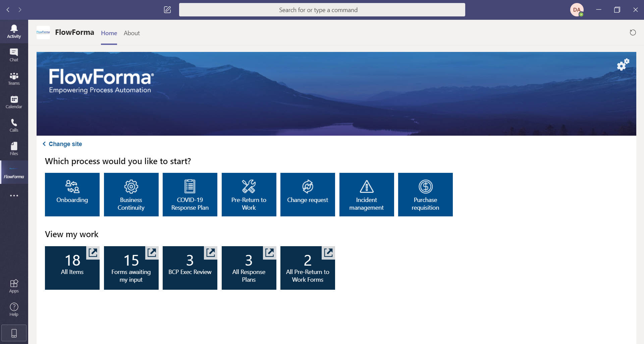Go back using the navigation arrow
644x344 pixels.
click(8, 10)
